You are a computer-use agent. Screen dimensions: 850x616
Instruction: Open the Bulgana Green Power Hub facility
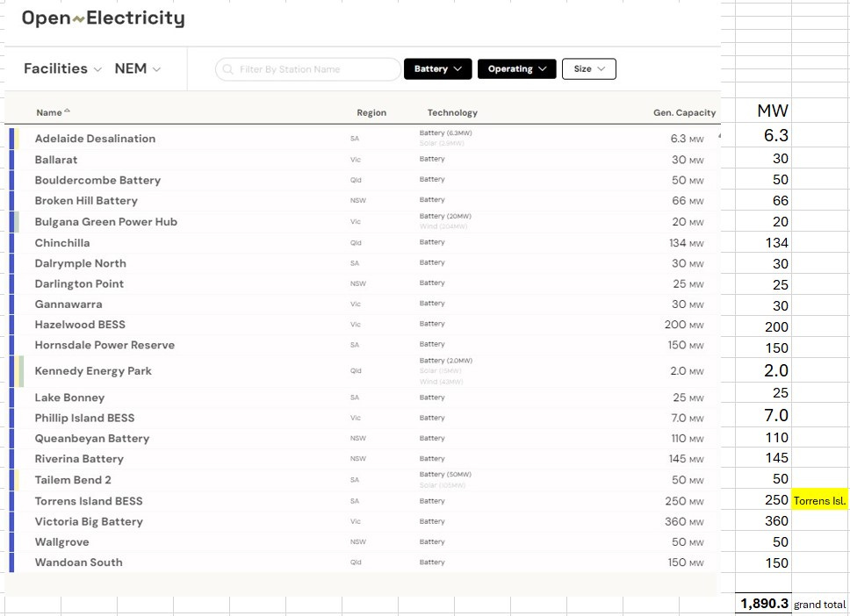click(x=105, y=222)
